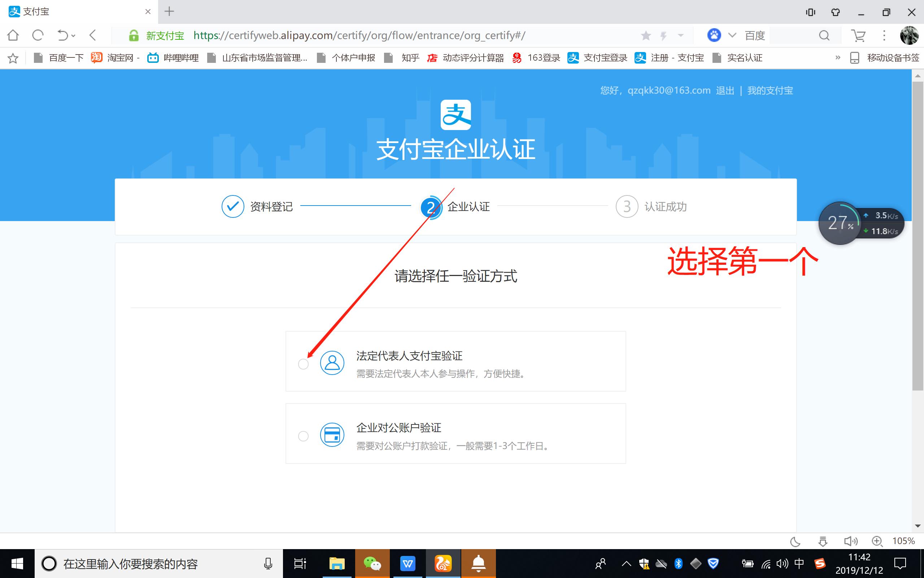Click the browser home icon
The height and width of the screenshot is (578, 924).
(13, 35)
